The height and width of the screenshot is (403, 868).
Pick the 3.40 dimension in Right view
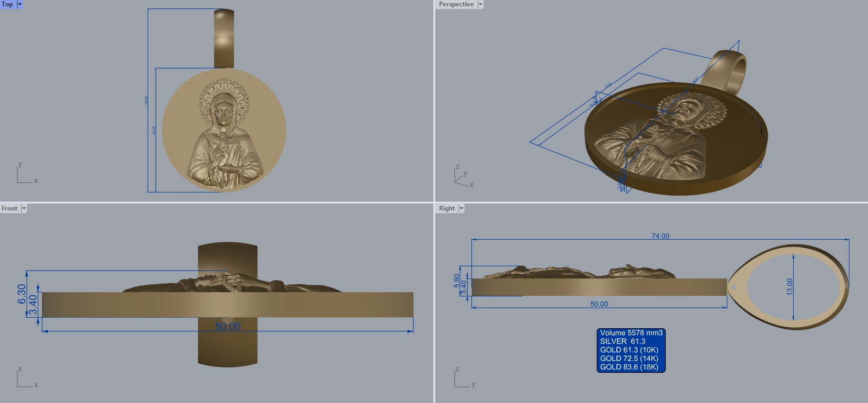(463, 288)
